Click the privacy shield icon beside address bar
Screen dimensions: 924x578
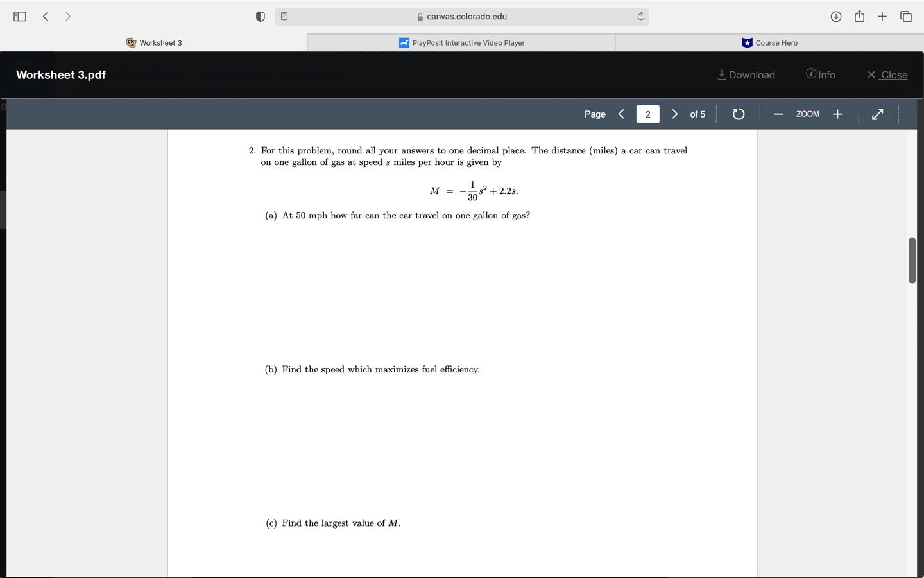point(260,16)
